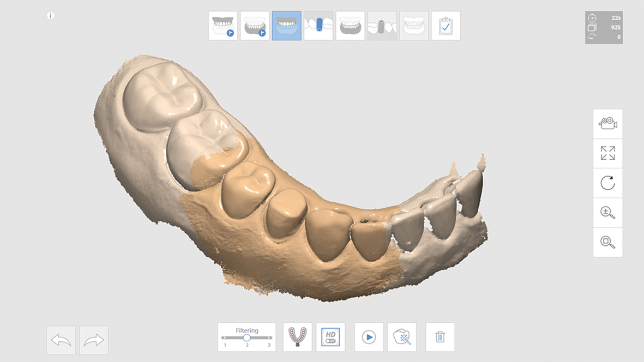Screen dimensions: 644x362
Task: Start scanning with the play button
Action: [369, 337]
